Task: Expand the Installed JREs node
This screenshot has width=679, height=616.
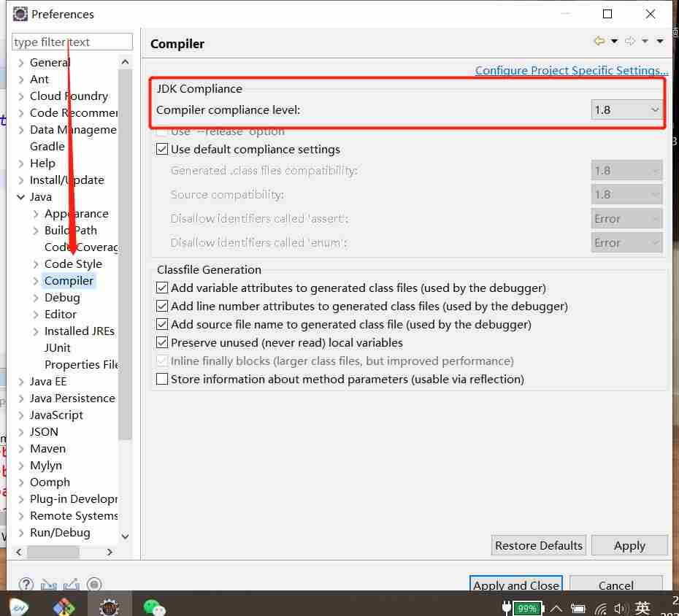Action: [x=36, y=331]
